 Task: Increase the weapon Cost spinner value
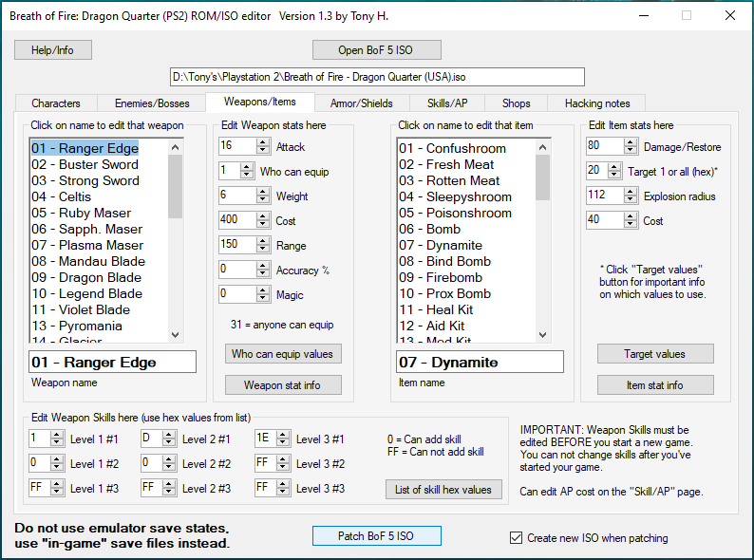(x=263, y=216)
